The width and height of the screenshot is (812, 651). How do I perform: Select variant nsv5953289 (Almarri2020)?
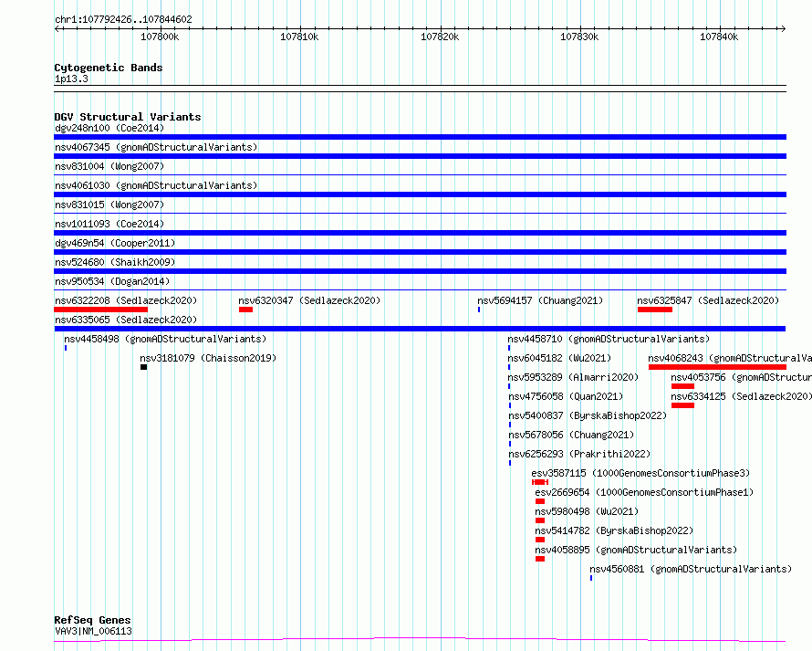[573, 377]
